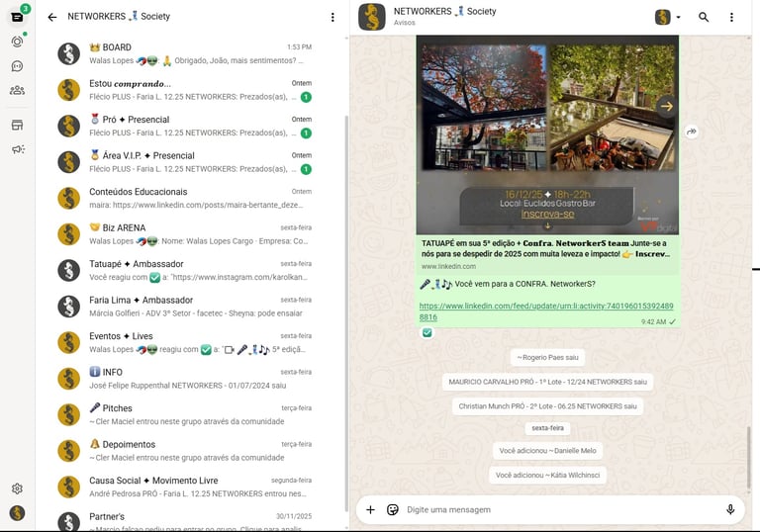
Task: Go back with the left arrow
Action: click(52, 17)
